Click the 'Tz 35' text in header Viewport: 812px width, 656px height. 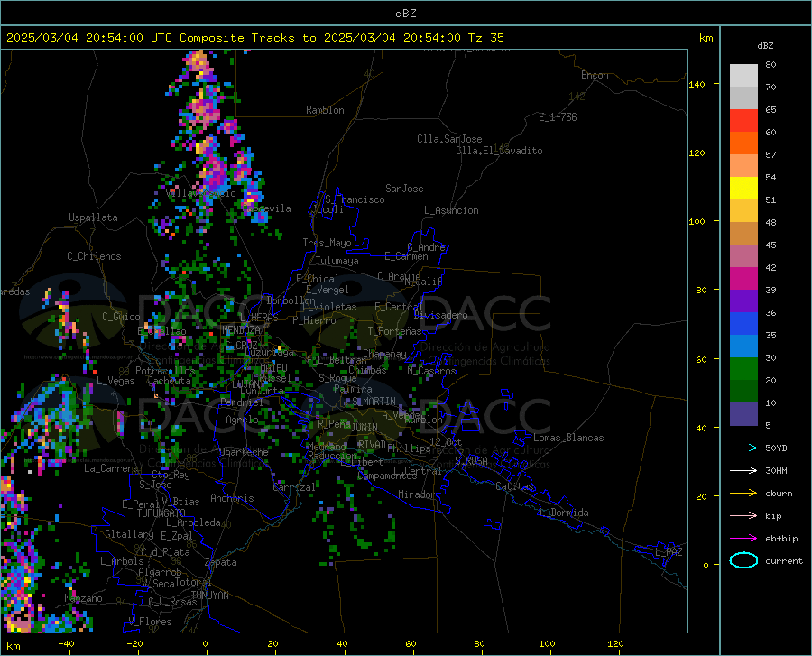click(485, 37)
